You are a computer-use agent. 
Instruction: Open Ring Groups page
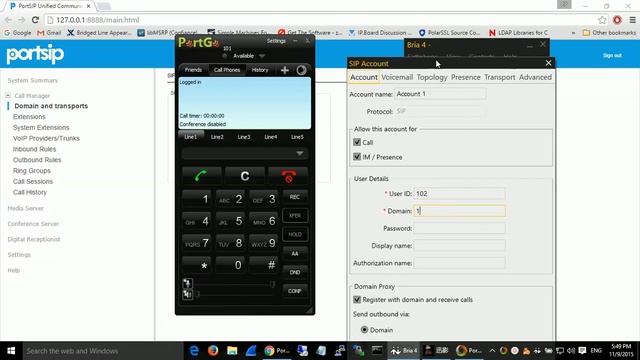point(31,171)
